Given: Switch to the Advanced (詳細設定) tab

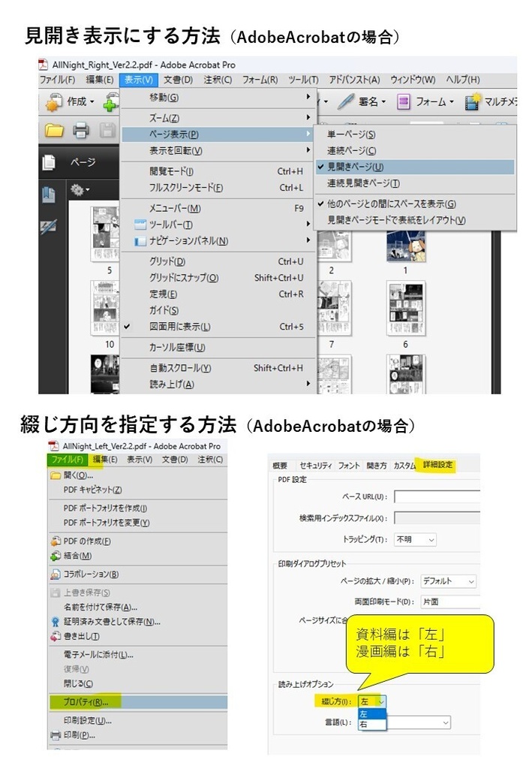Looking at the screenshot, I should 437,465.
